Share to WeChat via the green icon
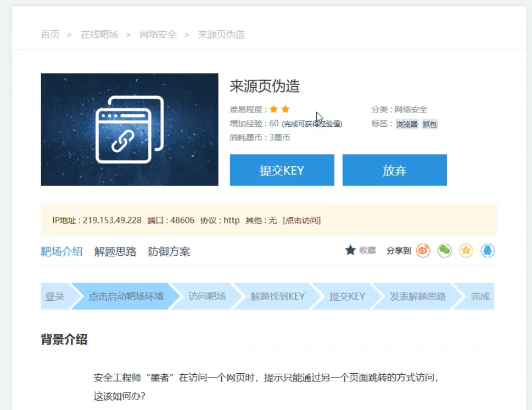This screenshot has height=410, width=532. point(444,251)
